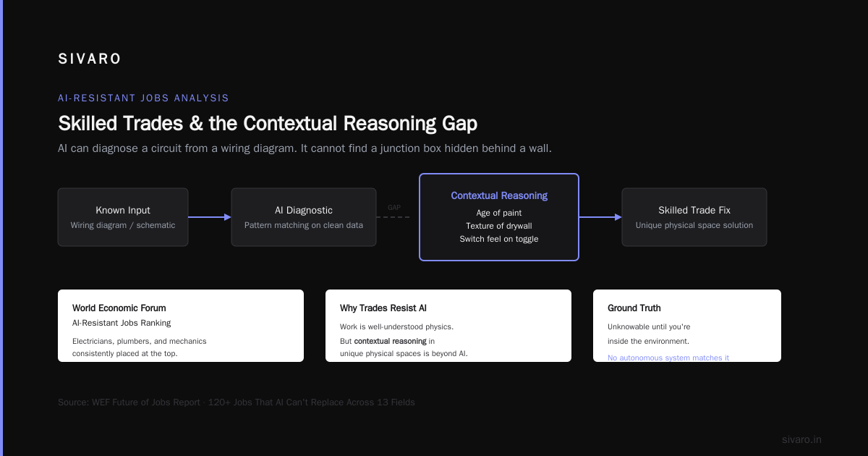Click the bold 'contextual reasoning' phrase
Screen dimensions: 868x456
point(390,340)
